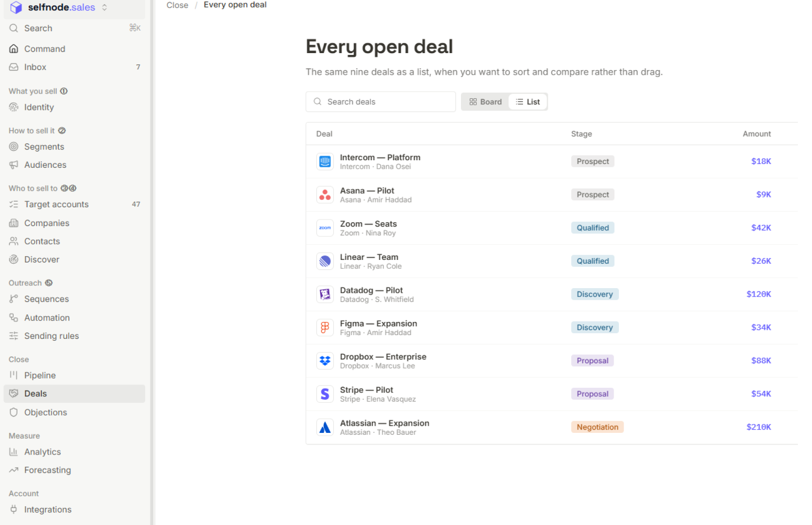
Task: Click the Dropbox company logo
Action: (x=325, y=361)
